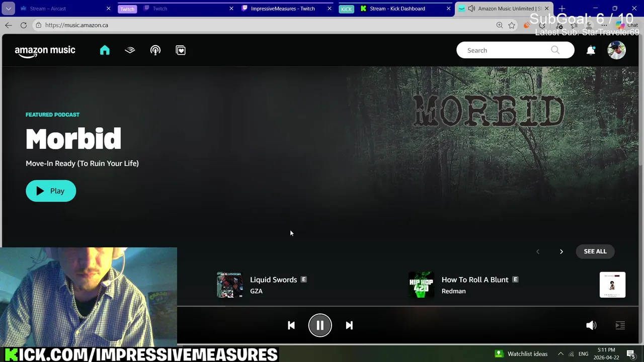Open the play queue icon
This screenshot has width=644, height=362.
[x=620, y=325]
